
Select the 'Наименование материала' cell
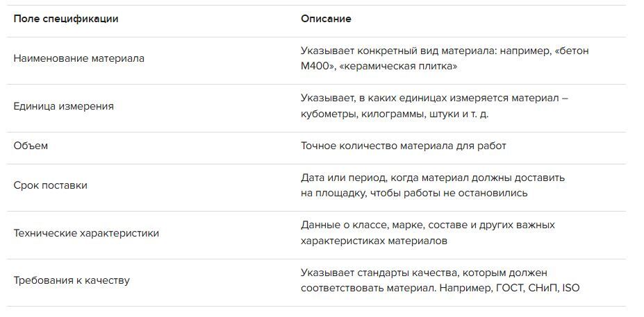[79, 59]
